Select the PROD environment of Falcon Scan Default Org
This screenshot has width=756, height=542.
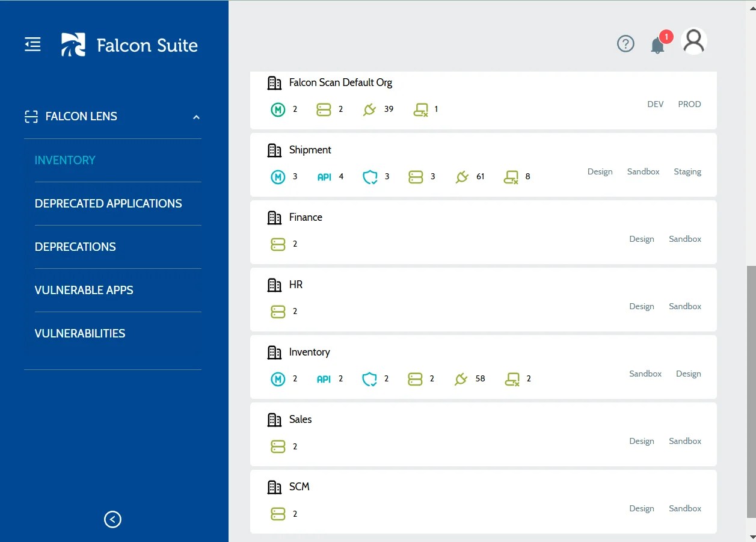pyautogui.click(x=689, y=104)
